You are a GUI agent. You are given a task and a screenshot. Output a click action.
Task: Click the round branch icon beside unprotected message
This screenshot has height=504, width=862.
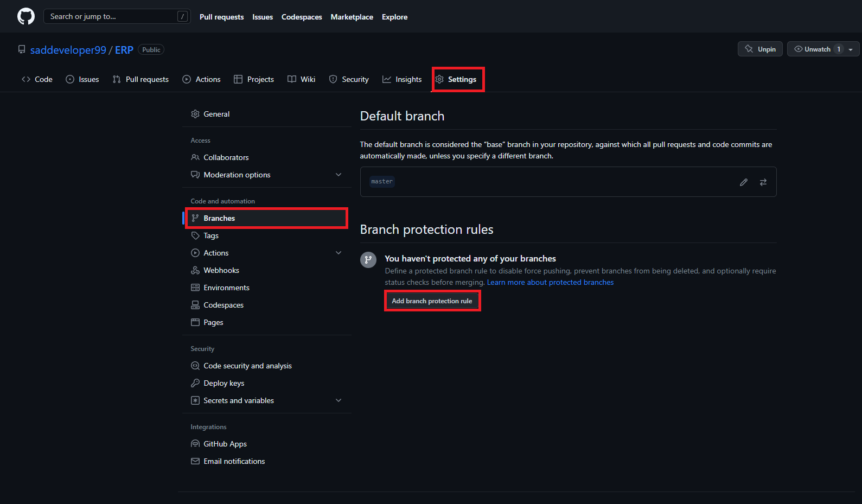pyautogui.click(x=368, y=259)
